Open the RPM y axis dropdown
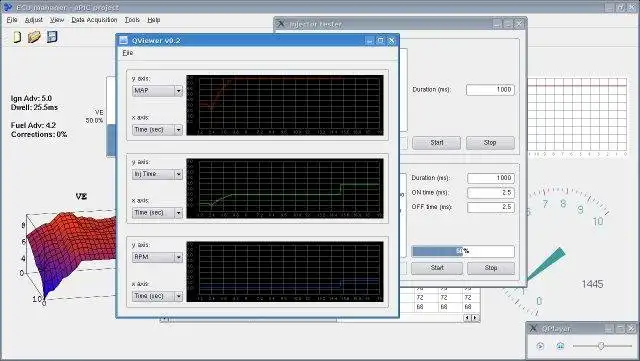This screenshot has height=361, width=640. [157, 257]
